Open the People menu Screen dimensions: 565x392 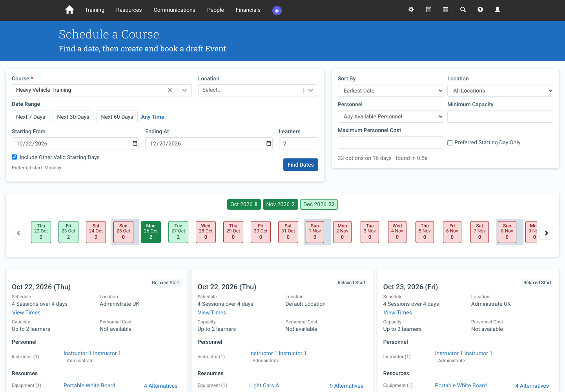click(215, 10)
